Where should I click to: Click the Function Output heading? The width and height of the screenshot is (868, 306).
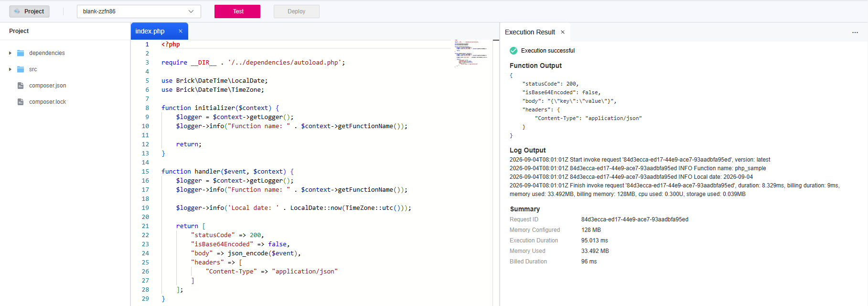(x=536, y=66)
